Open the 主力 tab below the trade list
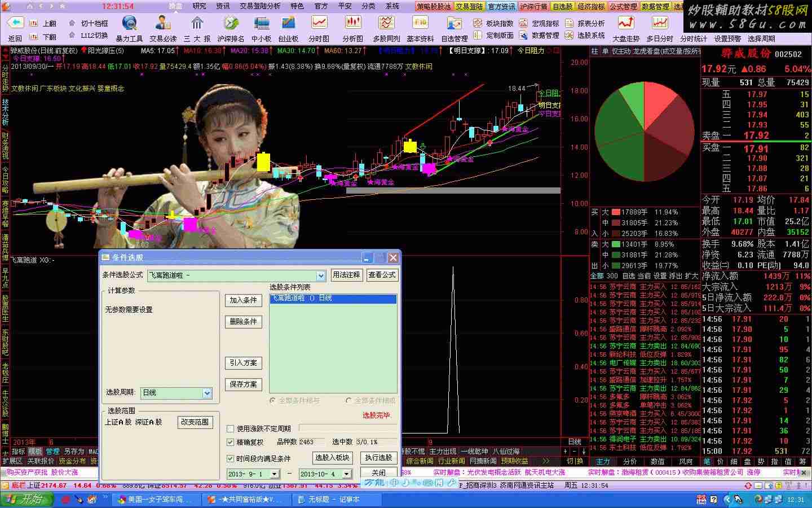Viewport: 812px width, 508px height. coord(603,461)
